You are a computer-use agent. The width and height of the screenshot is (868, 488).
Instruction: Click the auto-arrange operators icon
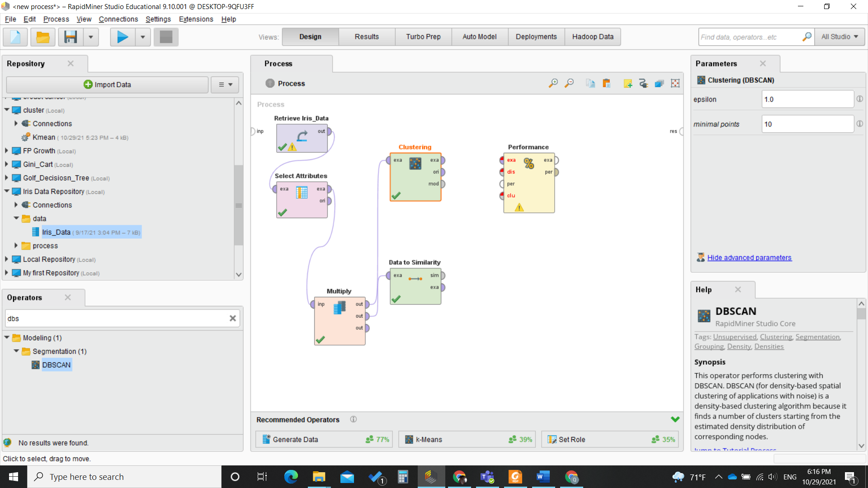pos(643,83)
